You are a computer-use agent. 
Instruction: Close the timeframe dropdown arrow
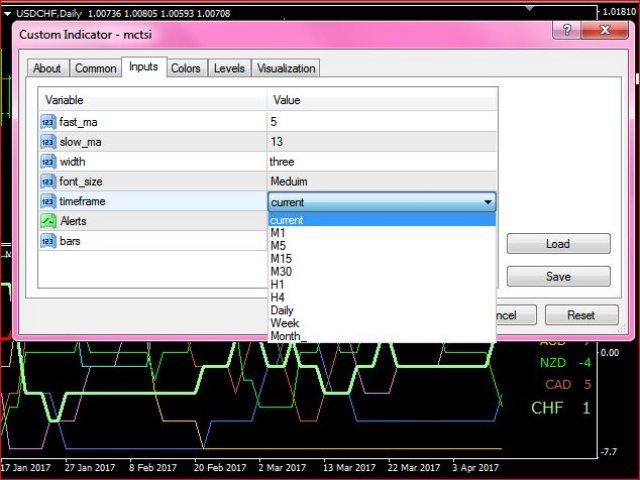[x=487, y=202]
